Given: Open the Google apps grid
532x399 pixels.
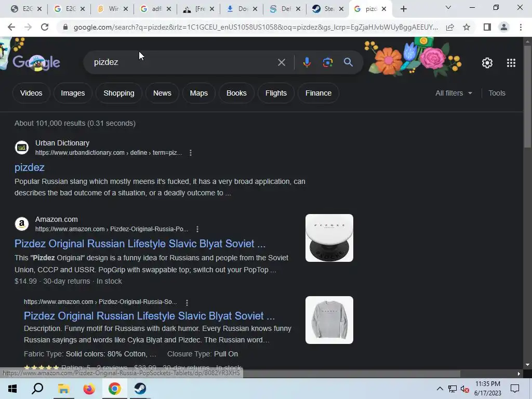Looking at the screenshot, I should point(511,63).
